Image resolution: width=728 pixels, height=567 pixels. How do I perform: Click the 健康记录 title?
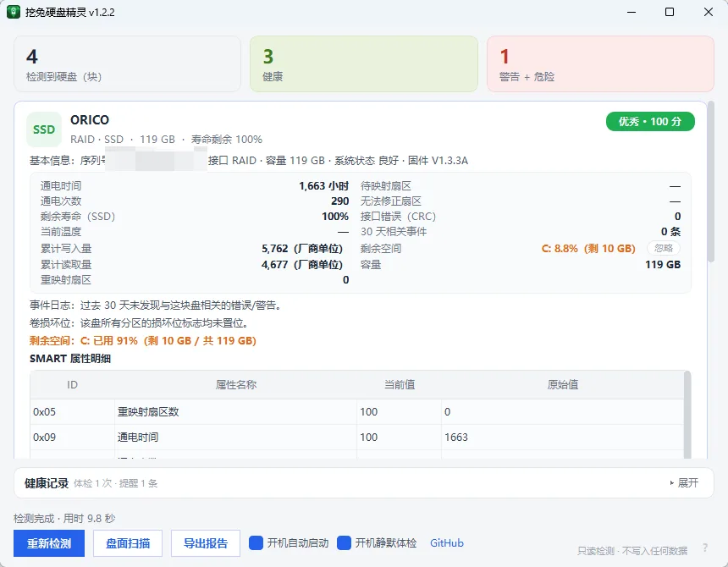[x=47, y=483]
